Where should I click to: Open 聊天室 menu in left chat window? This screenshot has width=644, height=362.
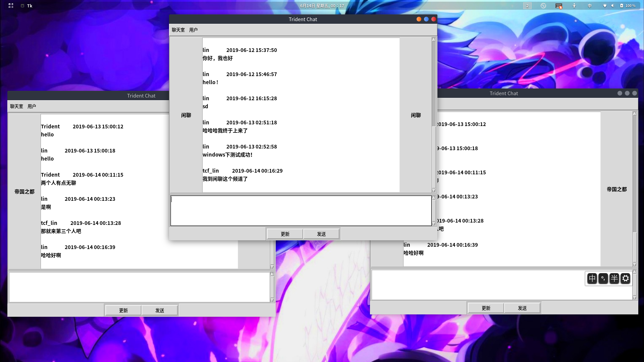16,106
